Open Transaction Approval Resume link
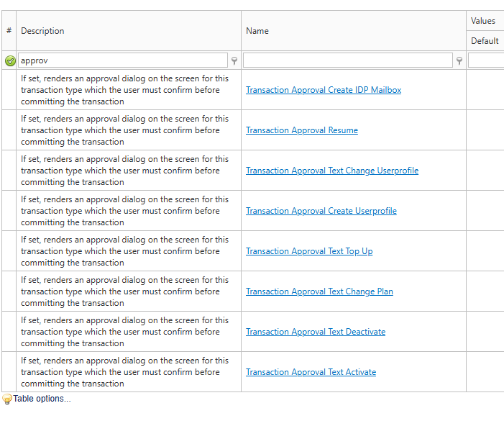 [302, 130]
